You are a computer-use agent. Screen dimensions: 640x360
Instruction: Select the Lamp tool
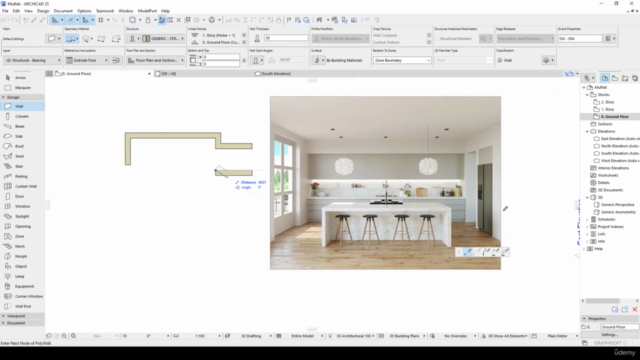click(20, 276)
